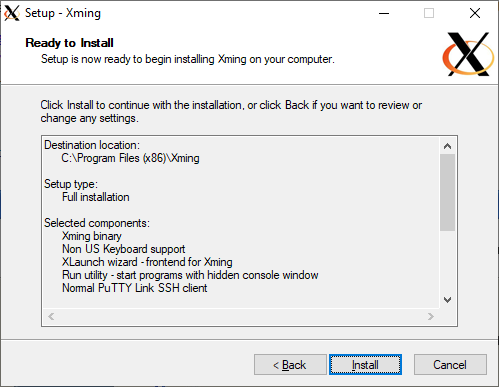Click the scroll up arrow in the summary box
This screenshot has width=499, height=387.
point(447,146)
